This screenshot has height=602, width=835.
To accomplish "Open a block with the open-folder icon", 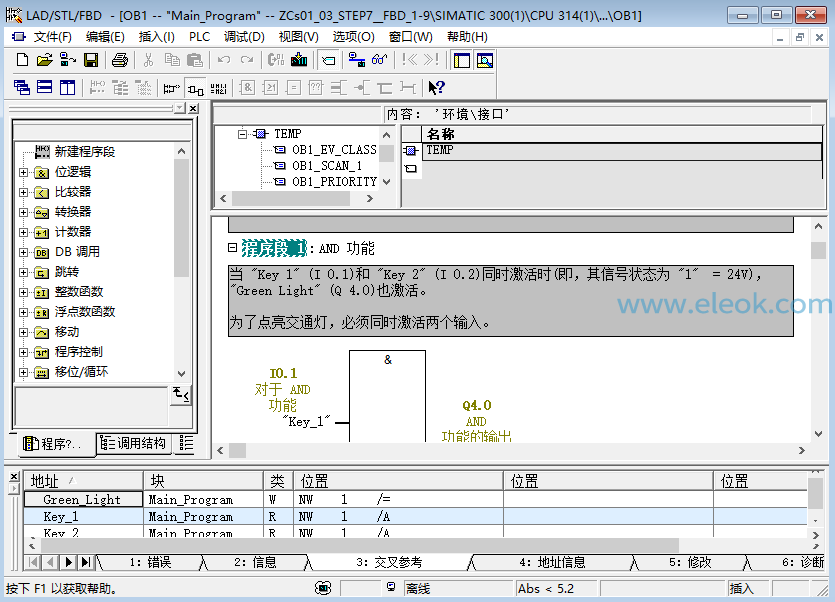I will pos(45,60).
